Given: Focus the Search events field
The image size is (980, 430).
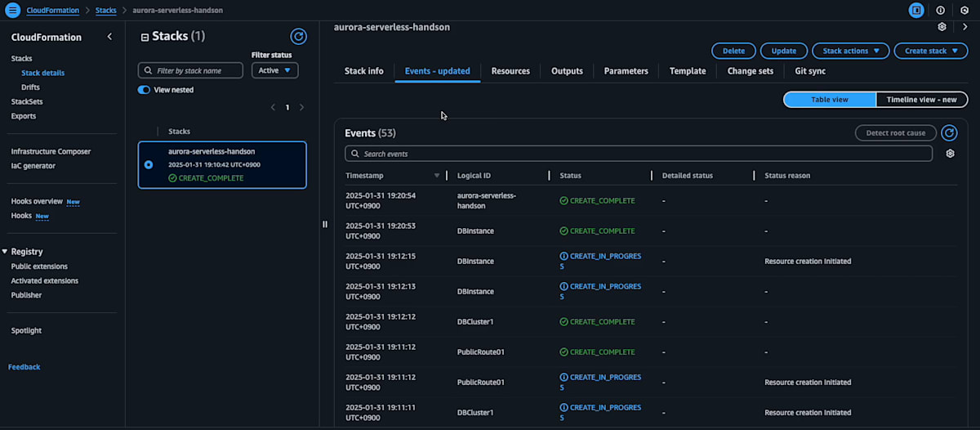Looking at the screenshot, I should (639, 154).
